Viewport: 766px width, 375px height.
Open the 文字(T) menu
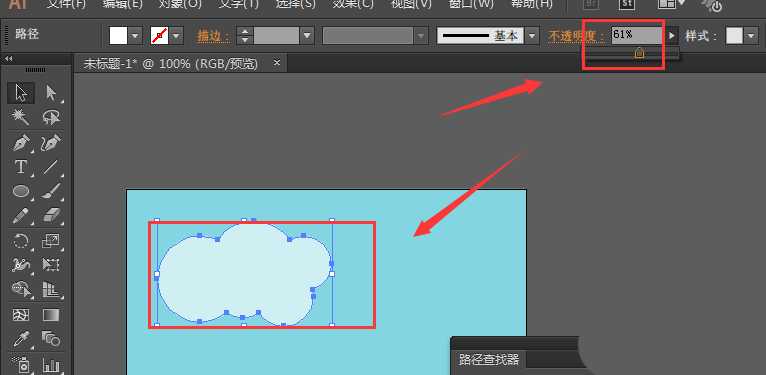(x=238, y=4)
